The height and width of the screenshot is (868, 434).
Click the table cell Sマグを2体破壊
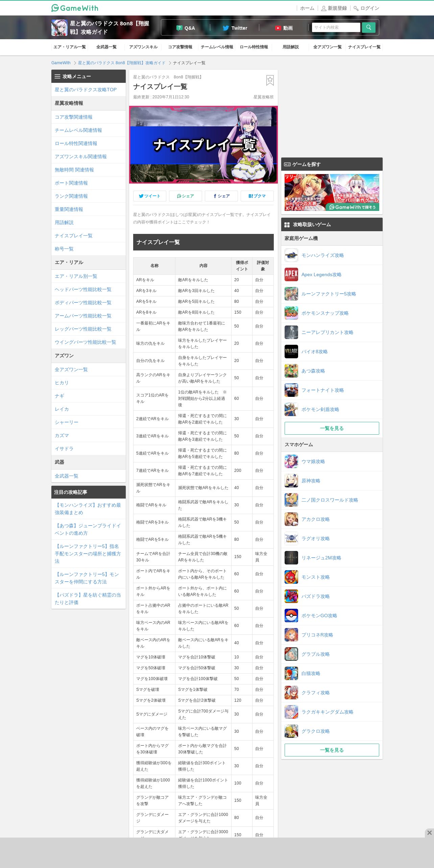click(154, 700)
